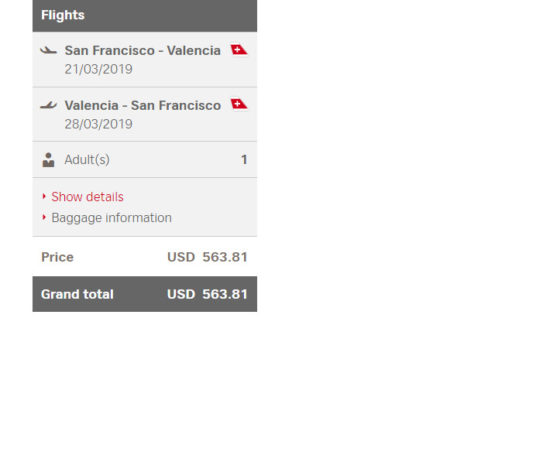Open the Show details link
Screen dimensions: 550x455
pos(87,197)
